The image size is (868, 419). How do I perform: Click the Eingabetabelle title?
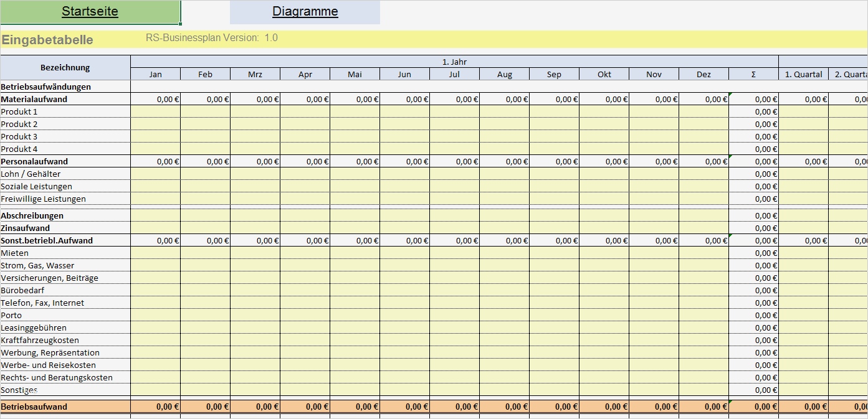(x=47, y=39)
